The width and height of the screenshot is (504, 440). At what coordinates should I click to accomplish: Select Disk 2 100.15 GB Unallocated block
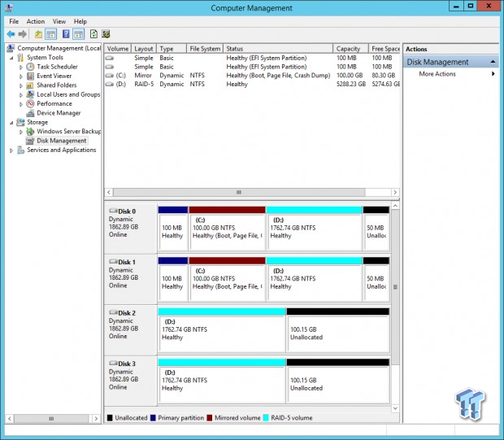click(338, 330)
